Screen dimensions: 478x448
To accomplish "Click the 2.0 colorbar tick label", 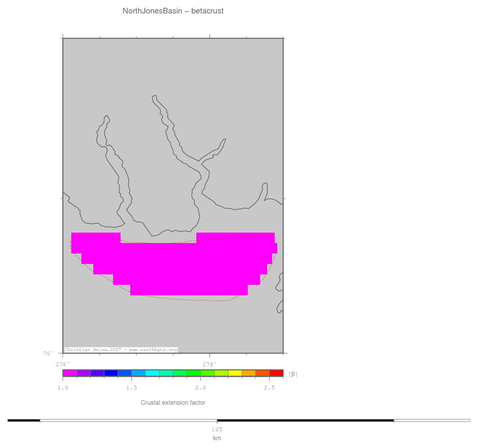I will point(200,388).
